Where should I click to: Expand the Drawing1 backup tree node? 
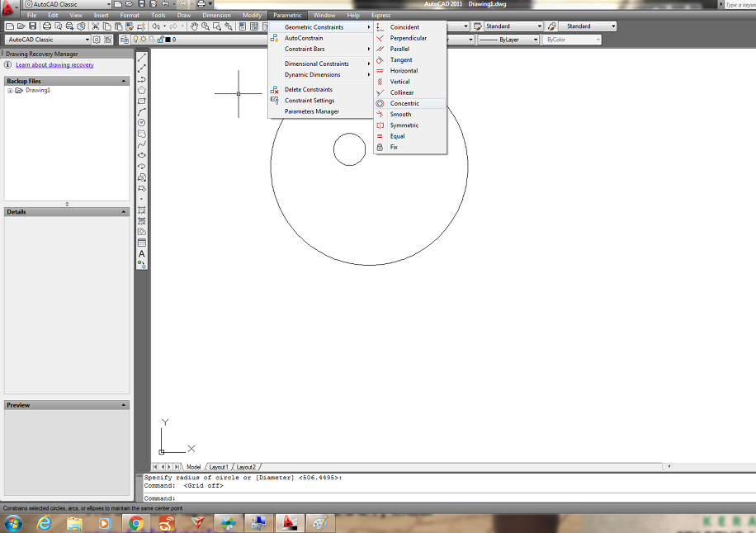pos(10,91)
